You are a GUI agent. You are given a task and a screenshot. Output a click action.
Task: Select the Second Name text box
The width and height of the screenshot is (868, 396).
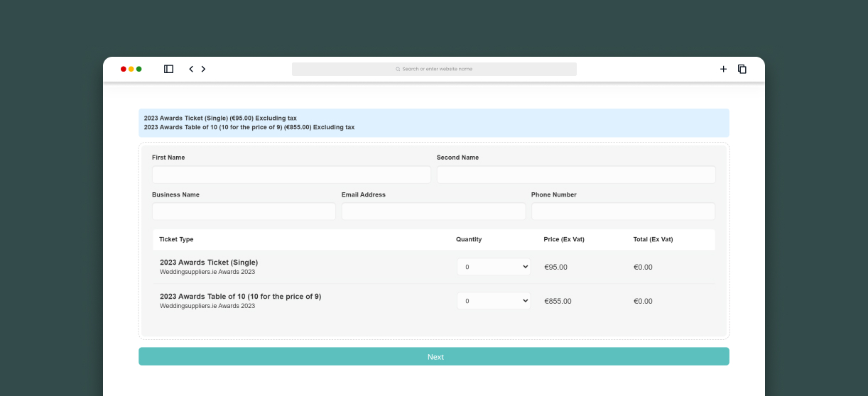click(x=575, y=175)
